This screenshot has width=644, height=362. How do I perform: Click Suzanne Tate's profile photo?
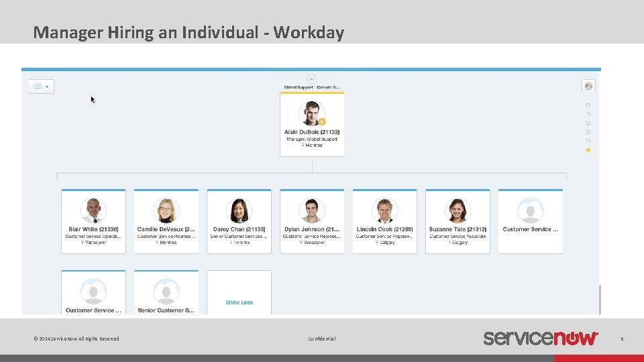point(458,210)
